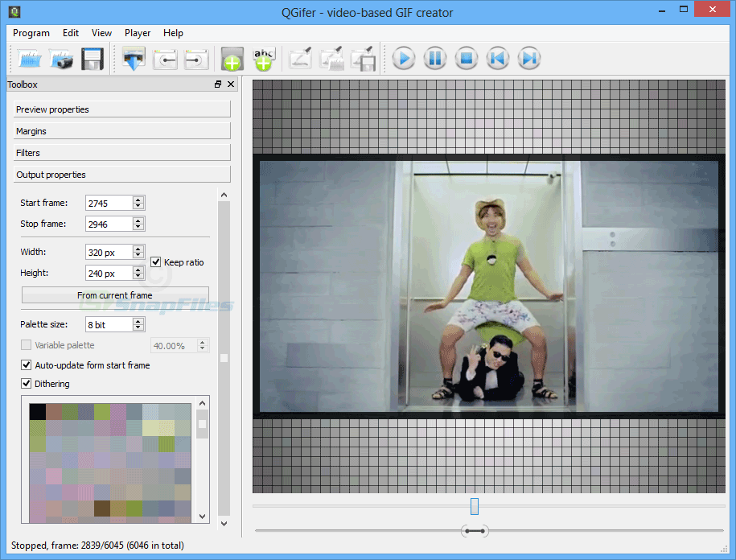Disable the Dithering checkbox
This screenshot has width=736, height=560.
coord(27,384)
